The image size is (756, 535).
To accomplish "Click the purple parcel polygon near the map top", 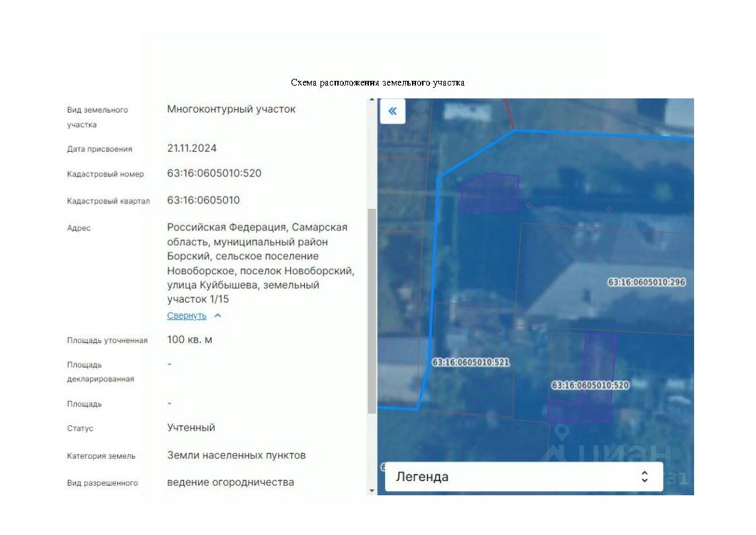I will tap(489, 192).
